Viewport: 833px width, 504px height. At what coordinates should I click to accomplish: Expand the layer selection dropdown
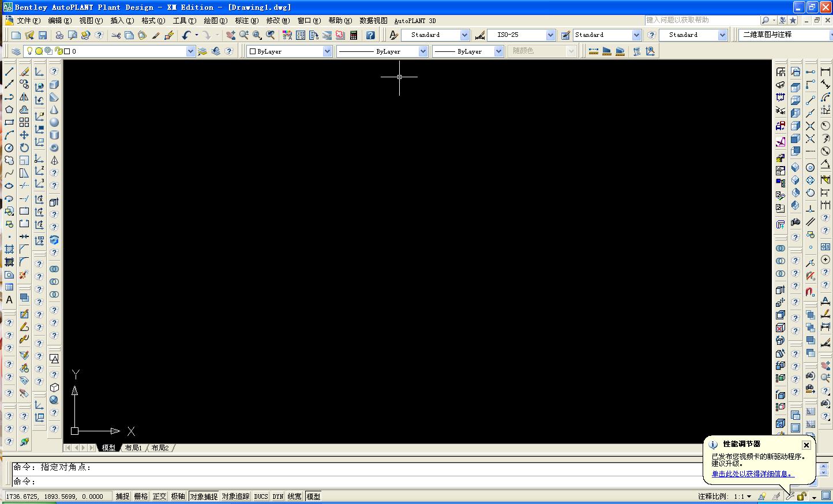pyautogui.click(x=191, y=51)
